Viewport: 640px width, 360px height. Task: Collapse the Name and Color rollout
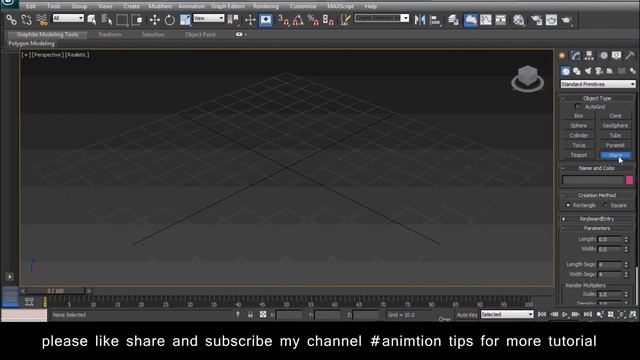coord(597,168)
